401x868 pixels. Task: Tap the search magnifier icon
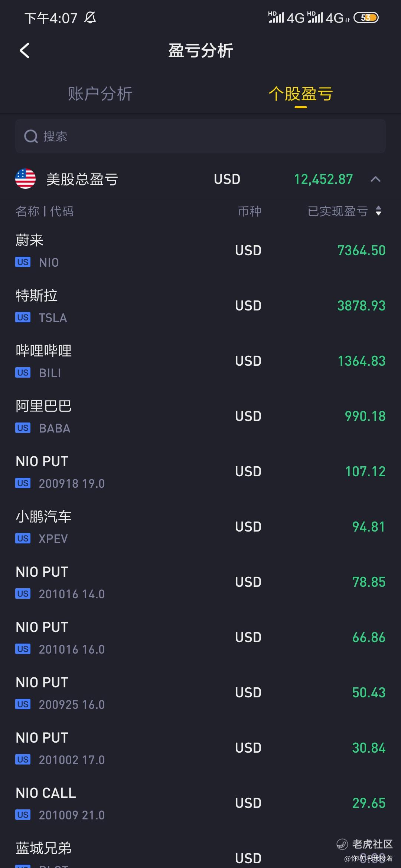point(31,137)
